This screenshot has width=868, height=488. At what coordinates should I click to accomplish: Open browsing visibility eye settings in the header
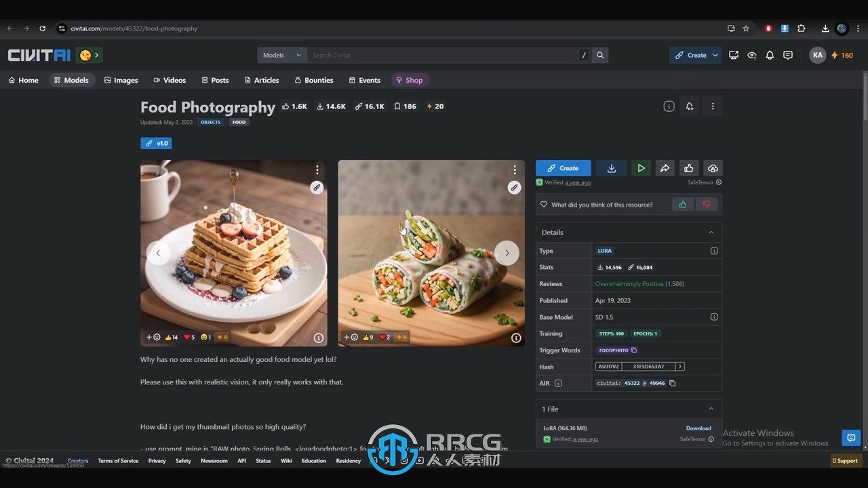tap(751, 56)
